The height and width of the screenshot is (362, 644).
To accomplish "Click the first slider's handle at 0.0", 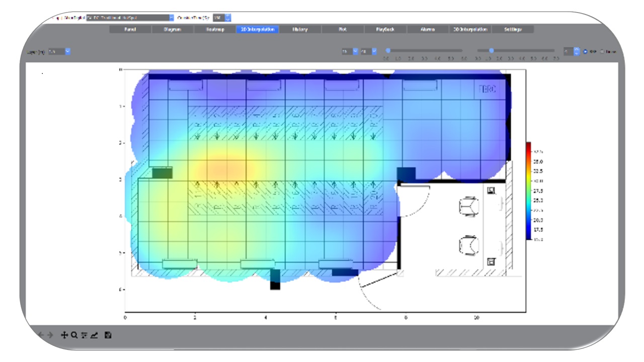I will click(388, 50).
